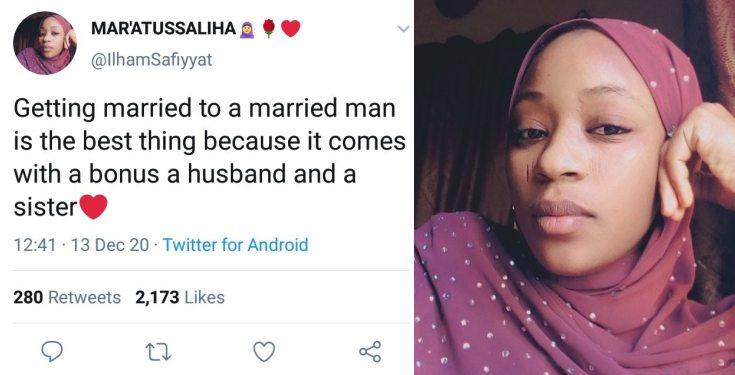
Task: Click the hijab woman emoji beside username
Action: [x=247, y=30]
